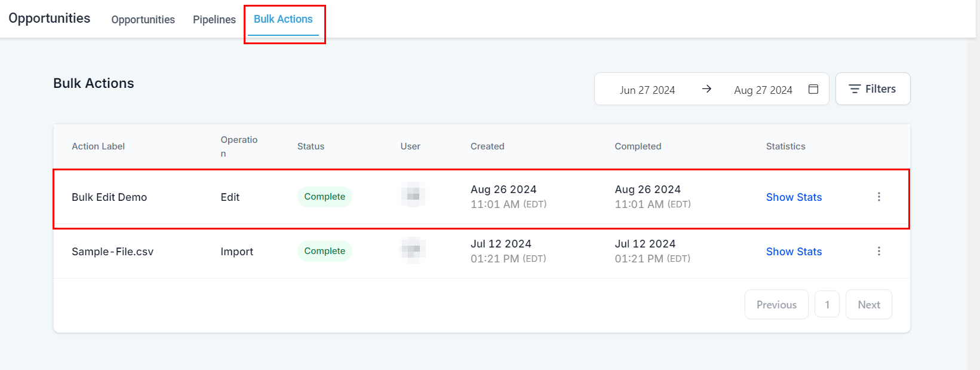Select page 1 in pagination
The height and width of the screenshot is (370, 980).
827,305
